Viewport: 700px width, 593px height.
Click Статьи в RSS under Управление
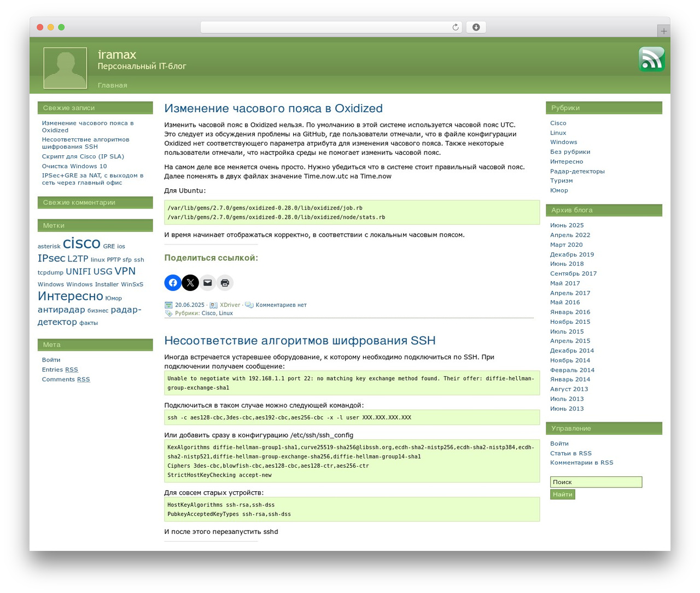[571, 454]
